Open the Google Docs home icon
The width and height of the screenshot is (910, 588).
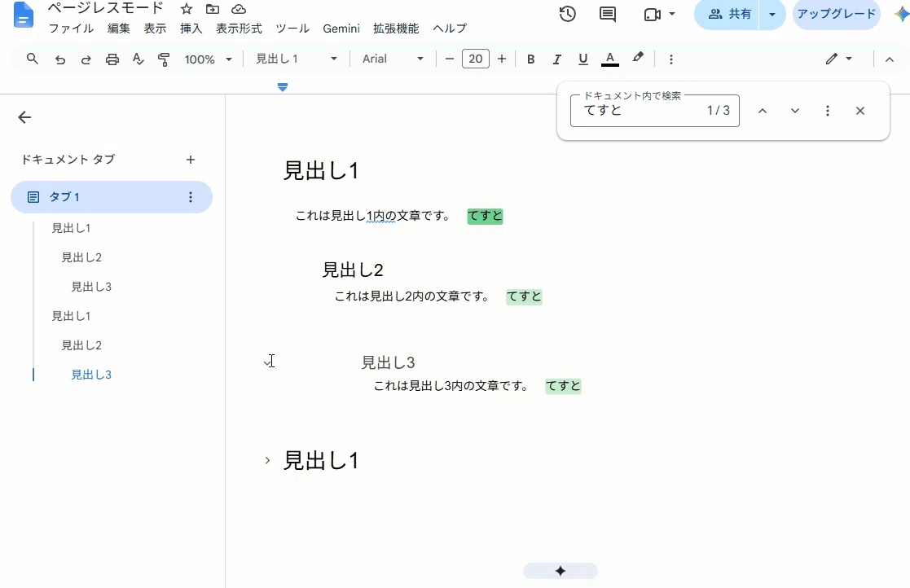(23, 15)
